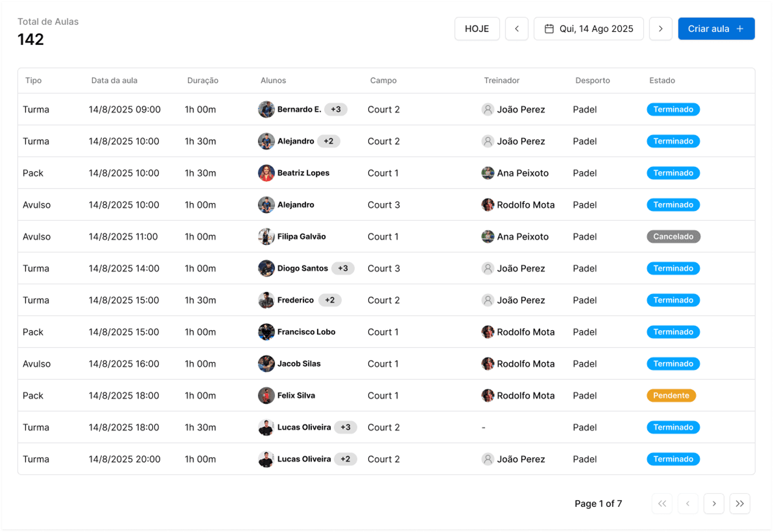Go to previous day with left chevron
773x532 pixels.
(517, 29)
